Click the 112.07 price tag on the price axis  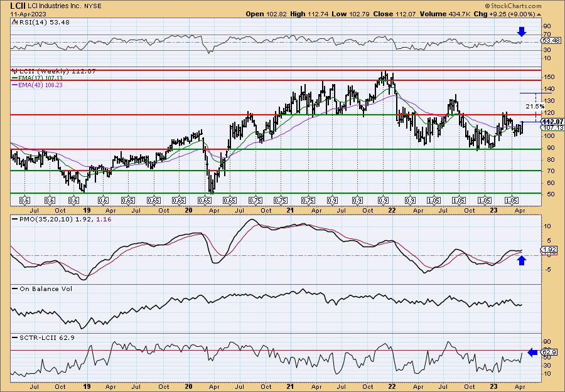[552, 122]
